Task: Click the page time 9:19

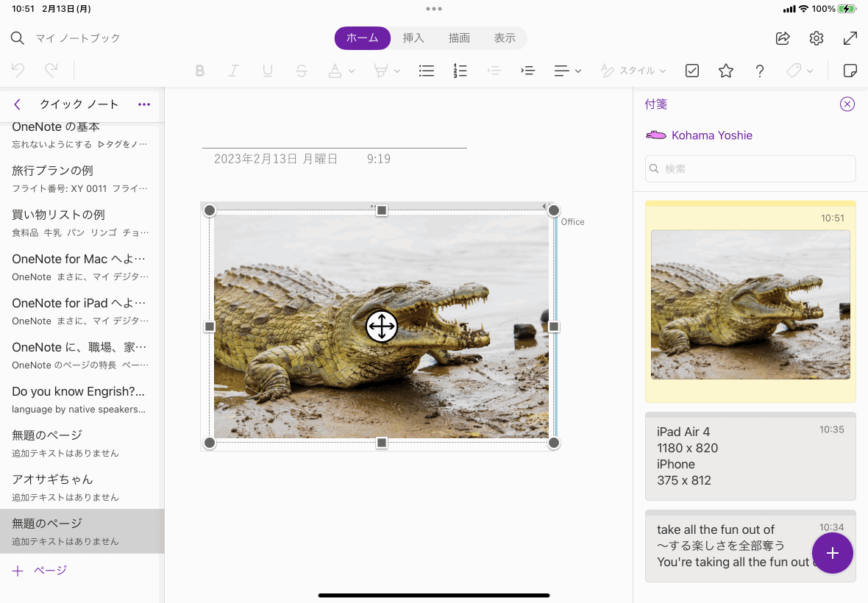Action: [379, 160]
